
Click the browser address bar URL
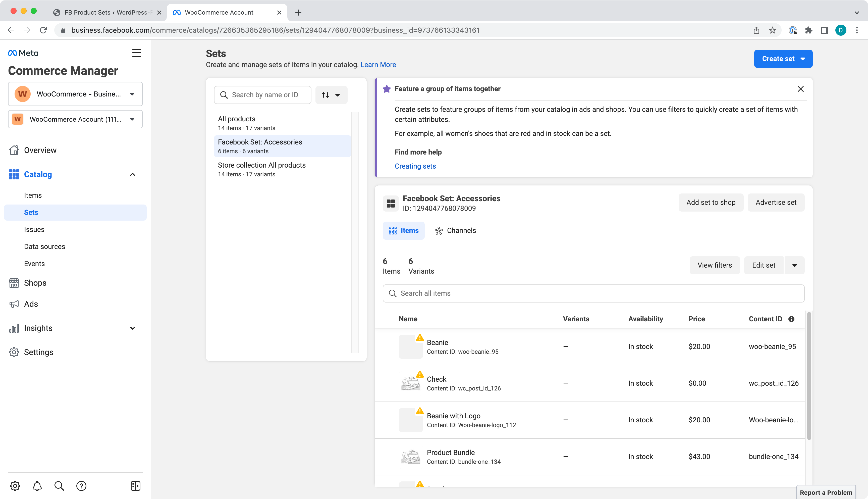(x=275, y=30)
